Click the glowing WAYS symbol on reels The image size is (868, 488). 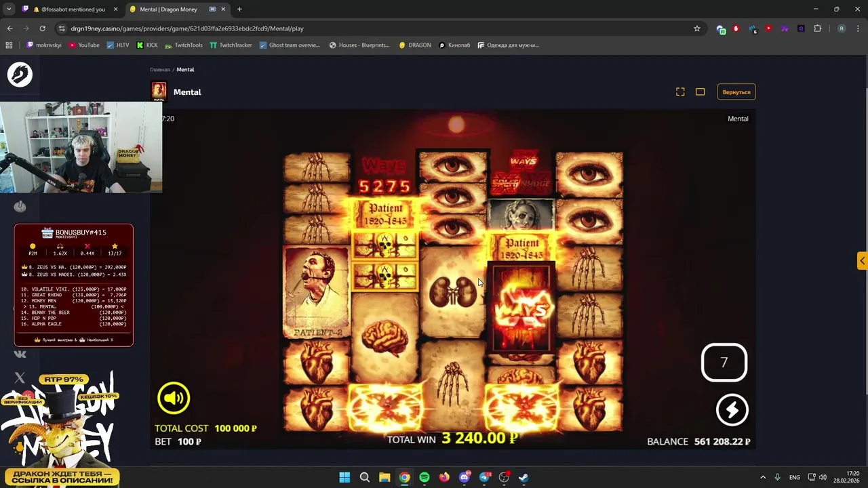click(521, 310)
